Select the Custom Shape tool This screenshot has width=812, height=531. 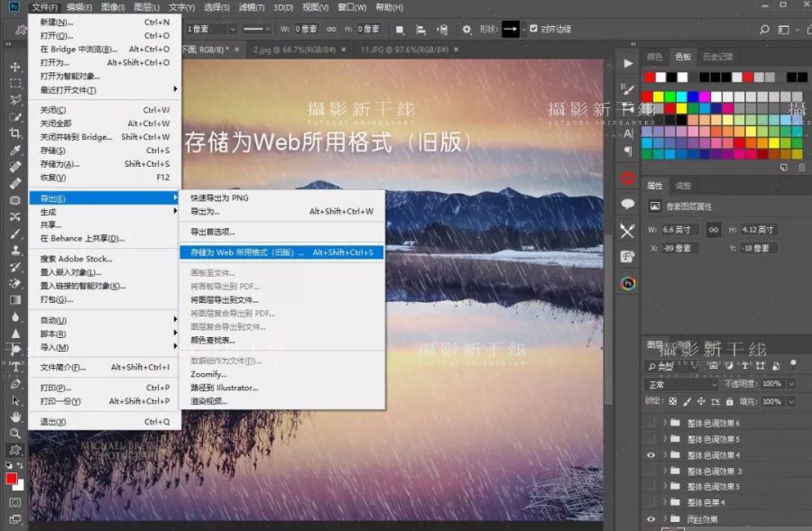pyautogui.click(x=15, y=450)
